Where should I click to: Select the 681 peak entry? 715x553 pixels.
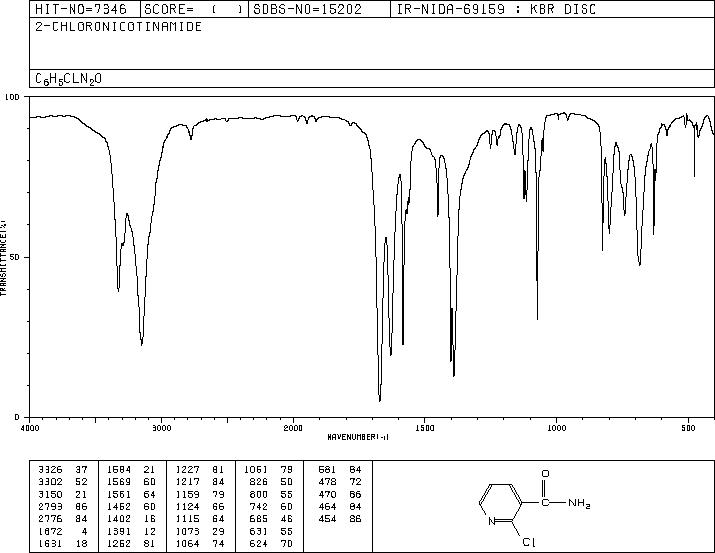click(340, 470)
